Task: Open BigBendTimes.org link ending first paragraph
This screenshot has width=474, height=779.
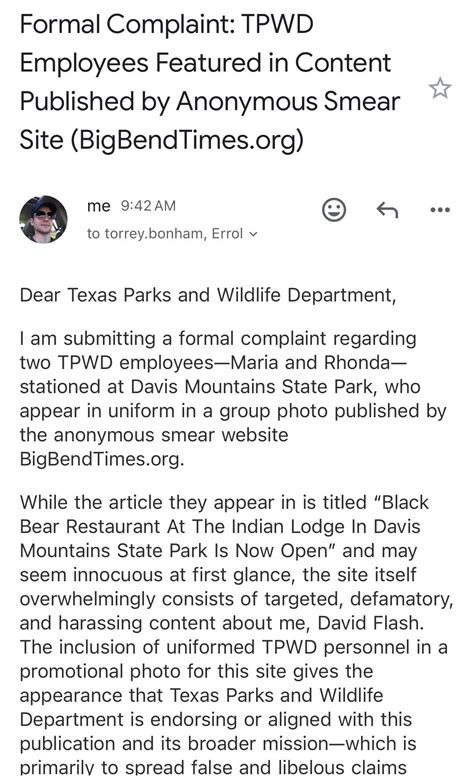Action: [101, 459]
